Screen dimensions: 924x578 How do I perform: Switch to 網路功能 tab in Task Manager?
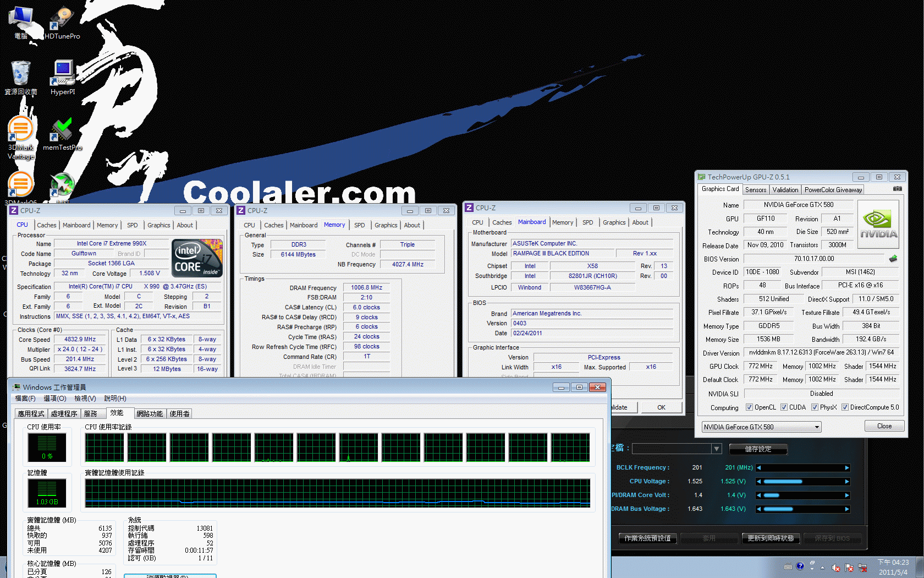[x=150, y=414]
